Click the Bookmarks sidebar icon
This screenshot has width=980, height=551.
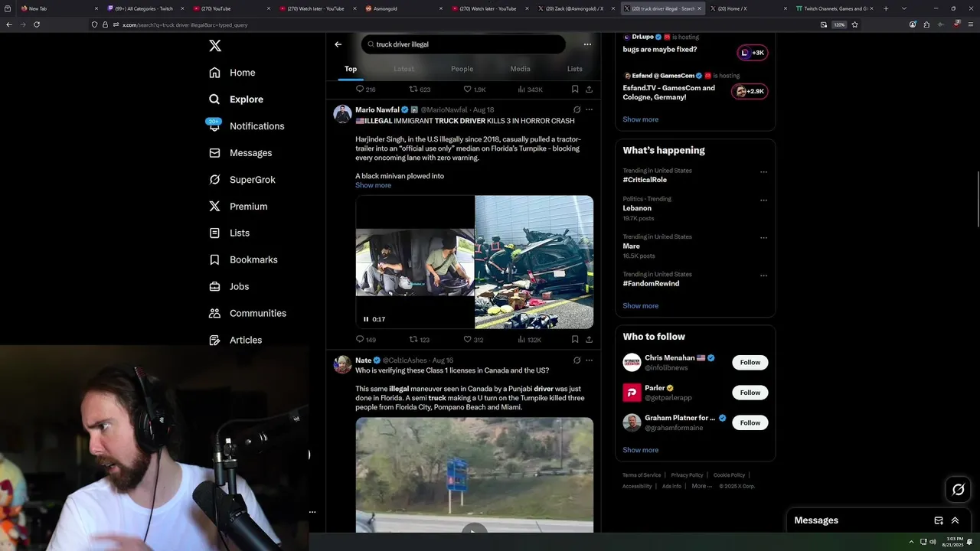pyautogui.click(x=215, y=259)
